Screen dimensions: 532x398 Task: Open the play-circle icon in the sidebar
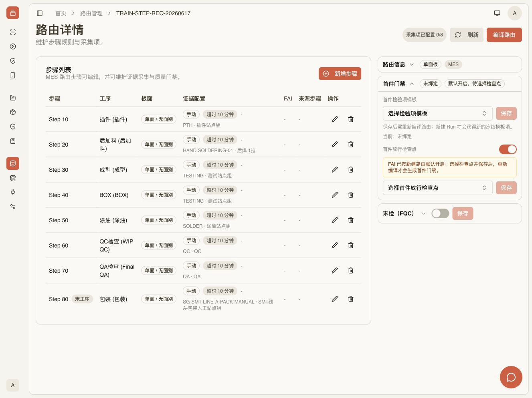pos(13,46)
